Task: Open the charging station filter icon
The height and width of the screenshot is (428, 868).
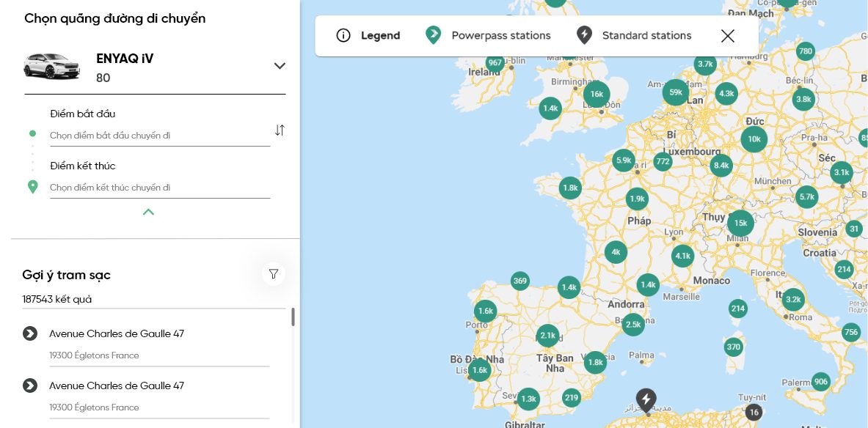Action: 274,274
